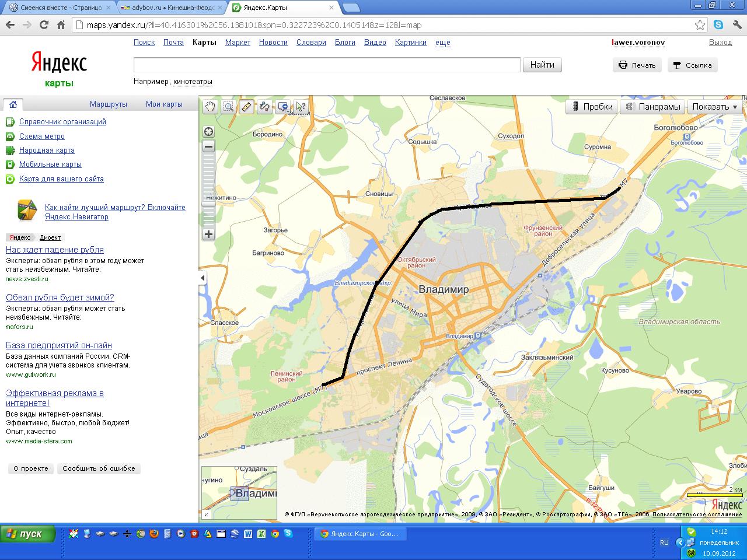Screen dimensions: 747x560
Task: Open a new browser tab
Action: [x=351, y=8]
